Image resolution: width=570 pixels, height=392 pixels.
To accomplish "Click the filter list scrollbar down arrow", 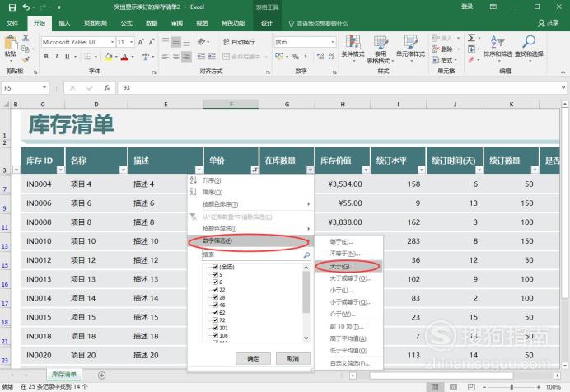I will click(x=306, y=338).
